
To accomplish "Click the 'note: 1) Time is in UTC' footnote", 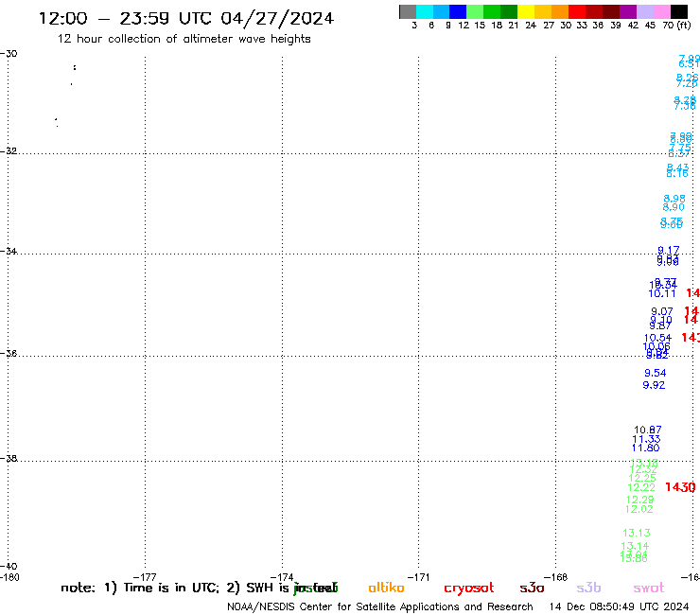I will pyautogui.click(x=140, y=588).
